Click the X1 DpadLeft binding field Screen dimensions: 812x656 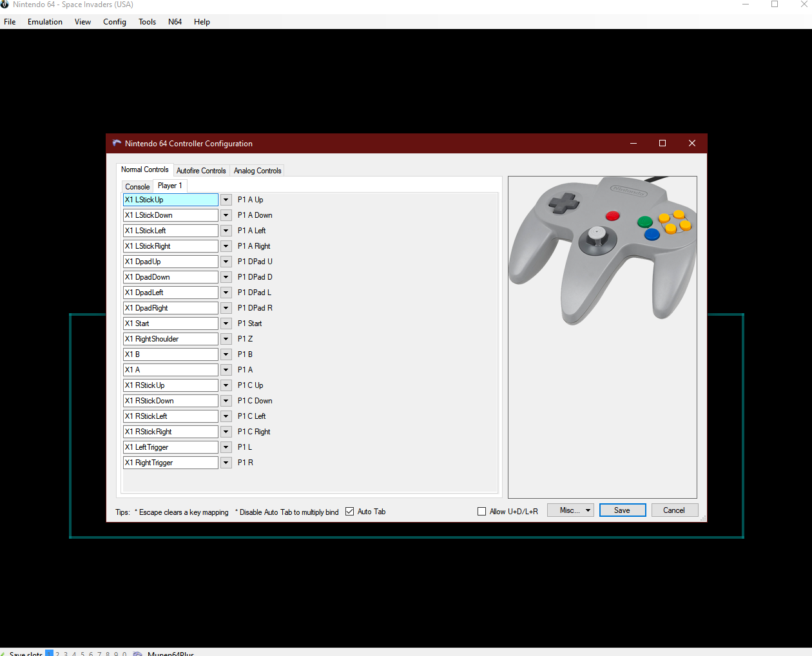(x=171, y=293)
